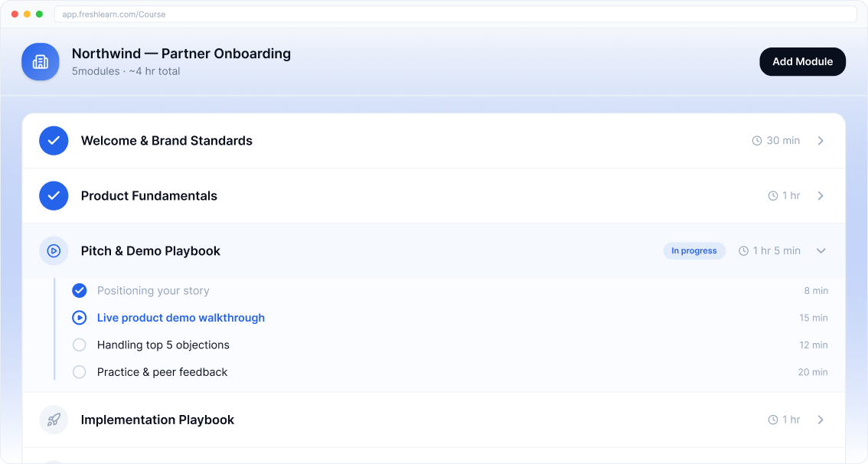Collapse the Pitch & Demo Playbook chevron
This screenshot has height=464, width=868.
[821, 251]
